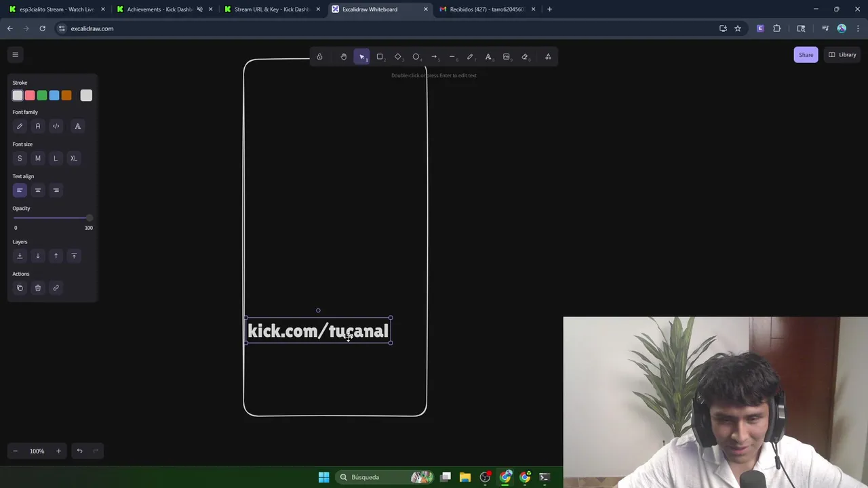This screenshot has height=488, width=868.
Task: Select the Hand panning tool
Action: tap(344, 57)
